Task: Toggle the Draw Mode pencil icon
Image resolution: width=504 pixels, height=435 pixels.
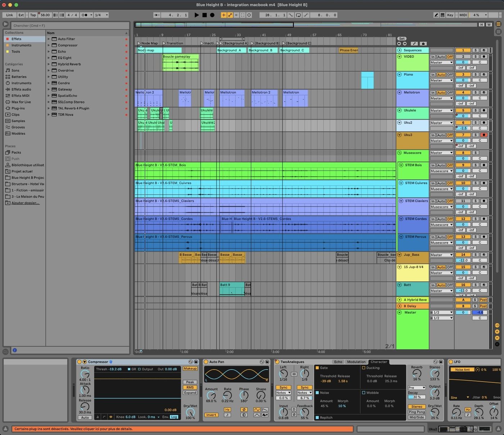Action: pos(436,15)
